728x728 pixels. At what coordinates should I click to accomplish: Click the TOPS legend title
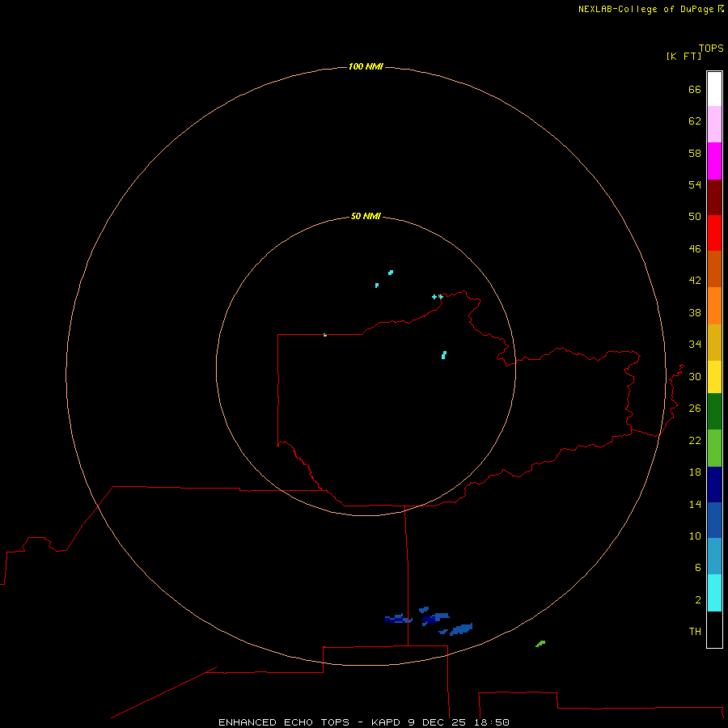click(711, 48)
